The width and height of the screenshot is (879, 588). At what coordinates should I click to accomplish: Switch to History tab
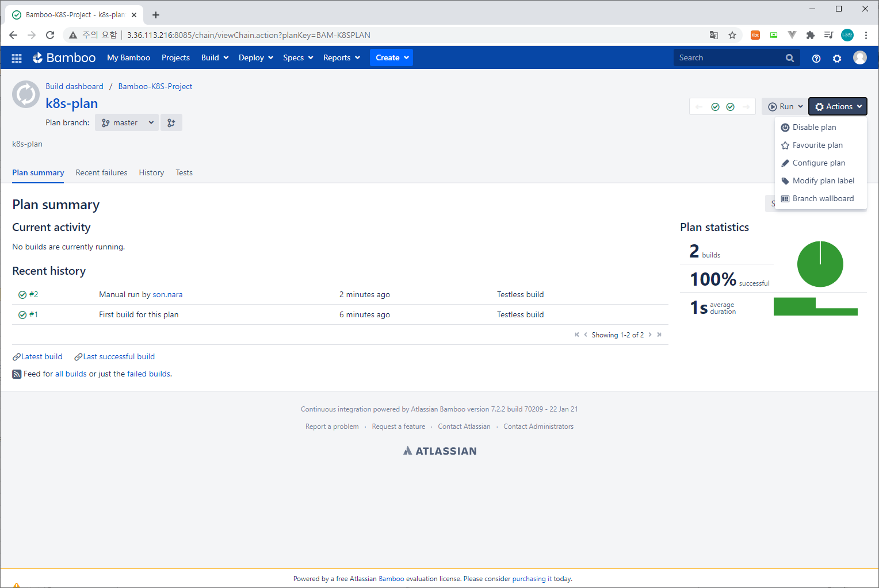pos(151,172)
